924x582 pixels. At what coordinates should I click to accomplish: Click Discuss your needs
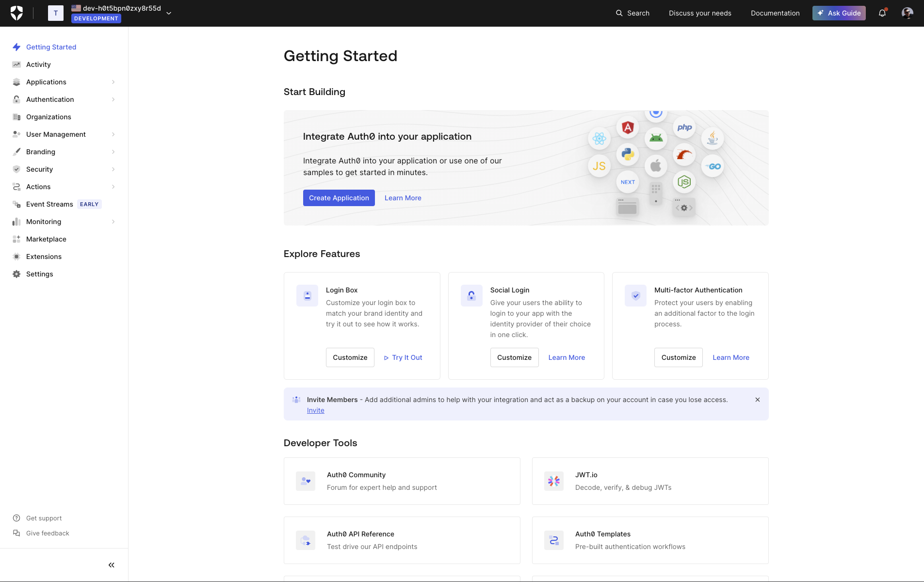pyautogui.click(x=700, y=13)
